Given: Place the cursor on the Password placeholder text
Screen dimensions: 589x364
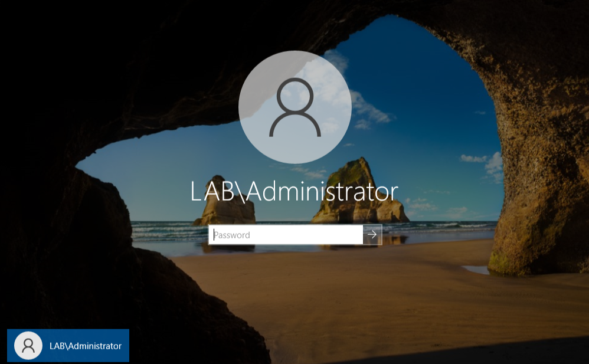Looking at the screenshot, I should pyautogui.click(x=232, y=235).
